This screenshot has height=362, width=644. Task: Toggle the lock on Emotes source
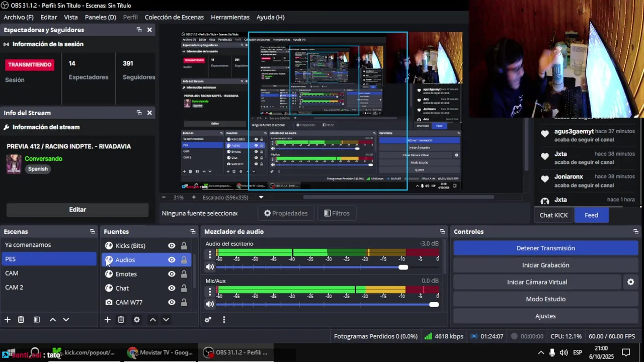point(184,274)
